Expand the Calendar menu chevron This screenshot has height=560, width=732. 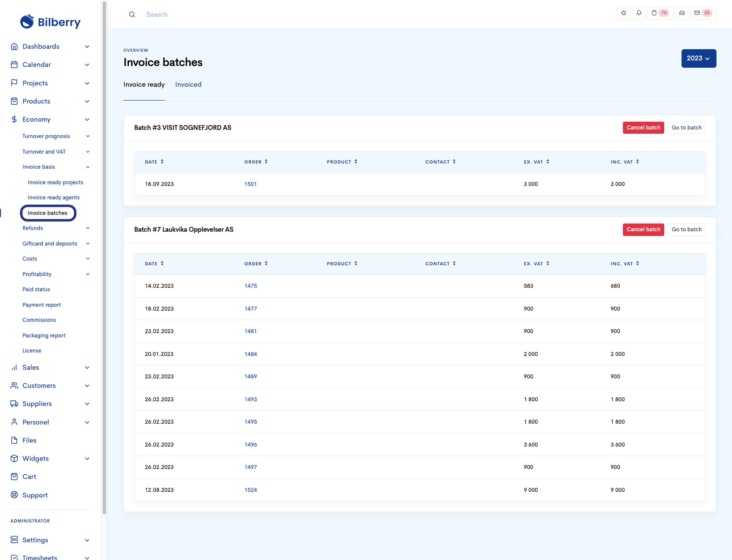(x=87, y=65)
